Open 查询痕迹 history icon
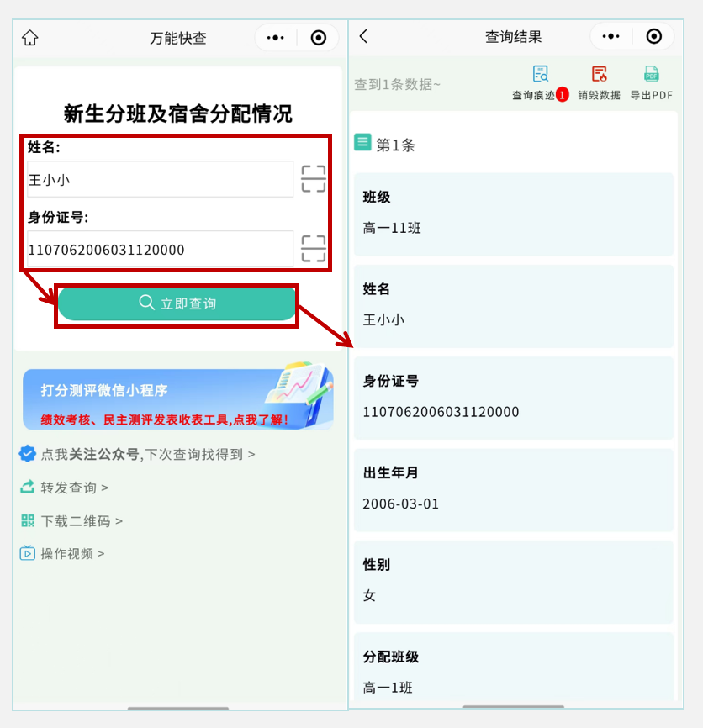703x728 pixels. pos(541,74)
